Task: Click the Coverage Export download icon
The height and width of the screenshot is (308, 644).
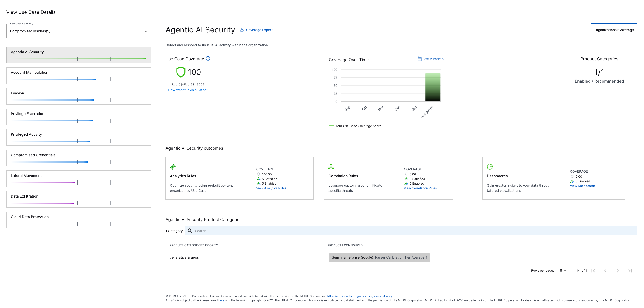Action: [242, 30]
